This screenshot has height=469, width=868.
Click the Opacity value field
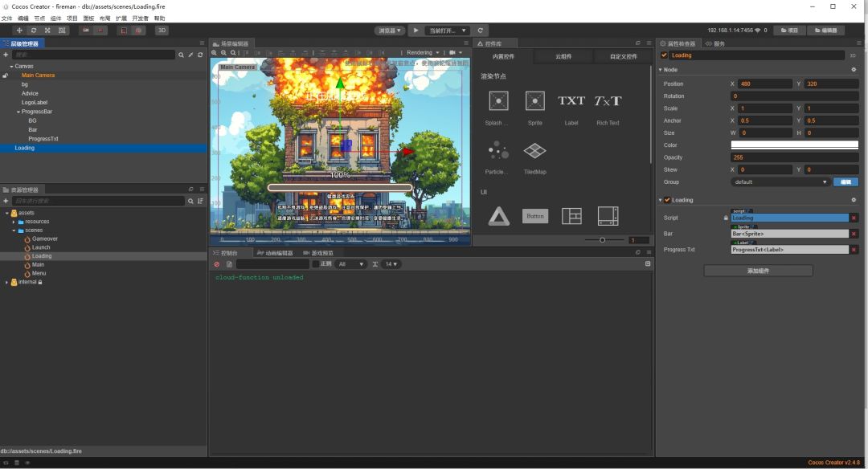pyautogui.click(x=794, y=157)
